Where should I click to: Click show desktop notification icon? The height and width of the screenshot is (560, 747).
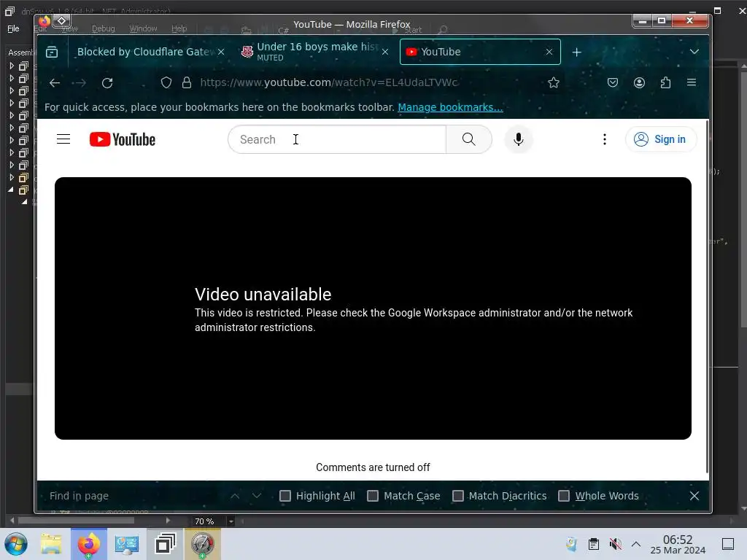[728, 544]
